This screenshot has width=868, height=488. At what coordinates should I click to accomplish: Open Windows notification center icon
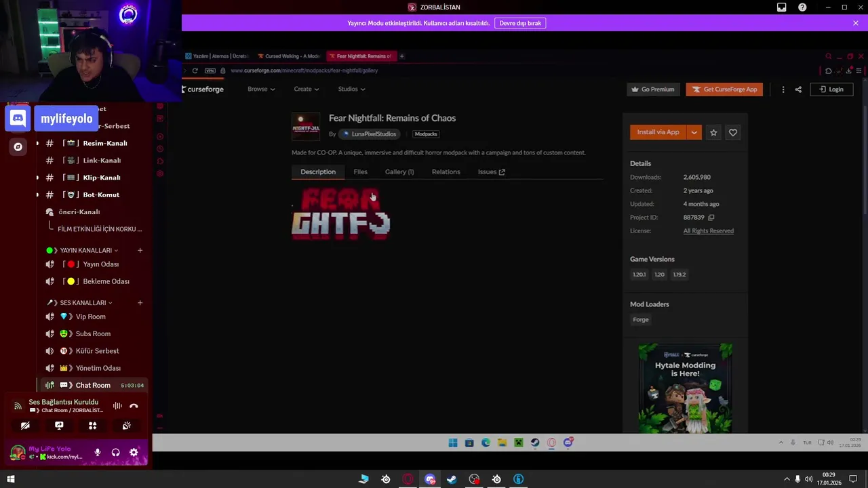(x=853, y=479)
